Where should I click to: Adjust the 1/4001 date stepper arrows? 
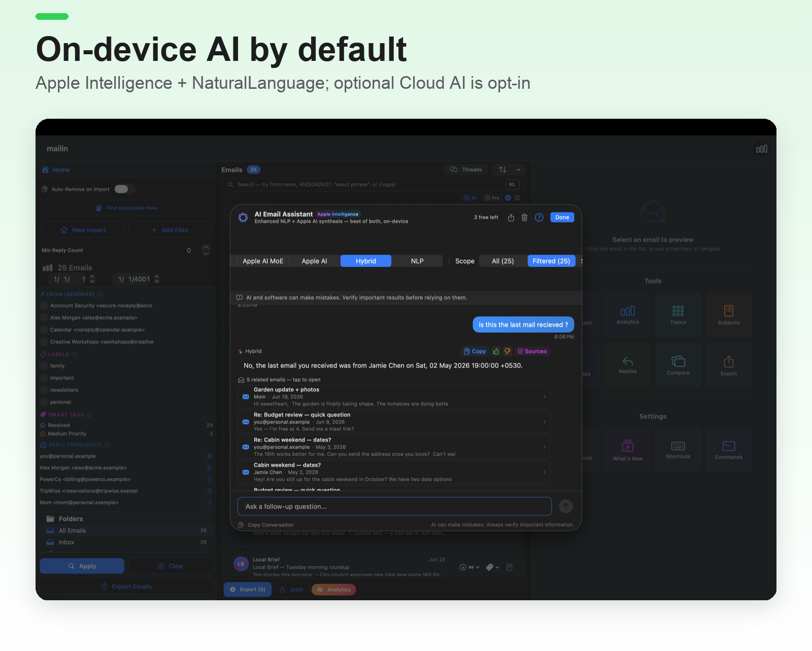(x=156, y=279)
